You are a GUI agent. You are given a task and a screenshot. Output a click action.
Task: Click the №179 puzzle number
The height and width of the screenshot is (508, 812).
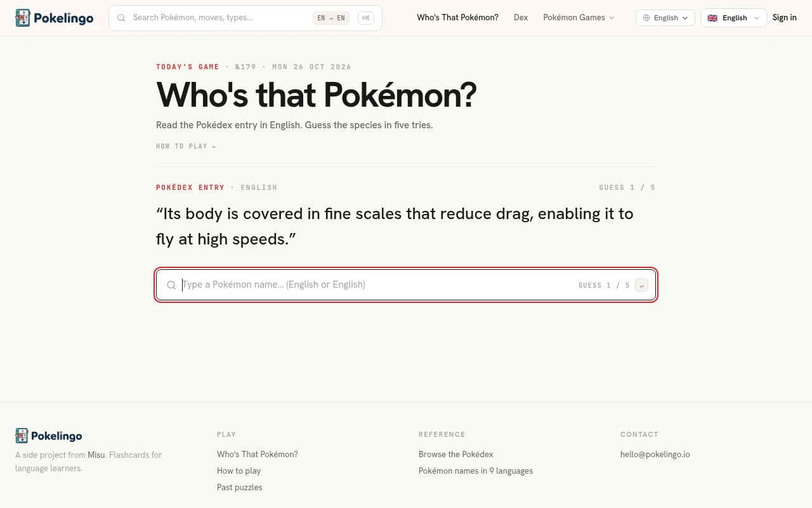coord(246,67)
